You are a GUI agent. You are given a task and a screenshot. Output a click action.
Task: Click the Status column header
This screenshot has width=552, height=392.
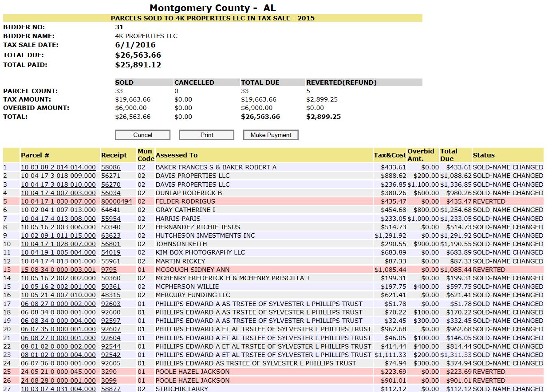(x=484, y=155)
